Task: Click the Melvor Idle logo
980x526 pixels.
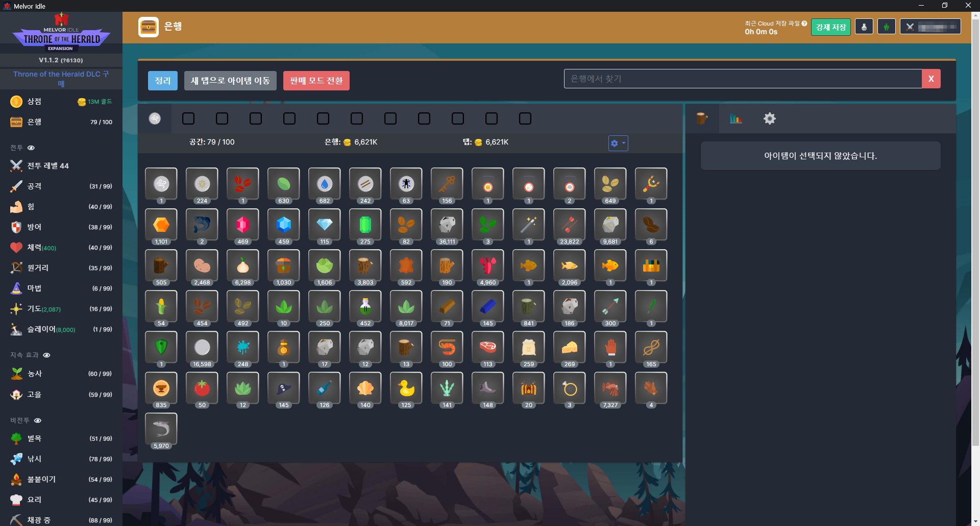Action: 61,33
